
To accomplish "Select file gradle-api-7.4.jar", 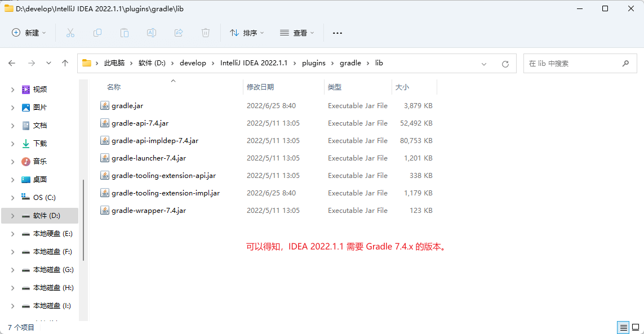I will click(140, 123).
